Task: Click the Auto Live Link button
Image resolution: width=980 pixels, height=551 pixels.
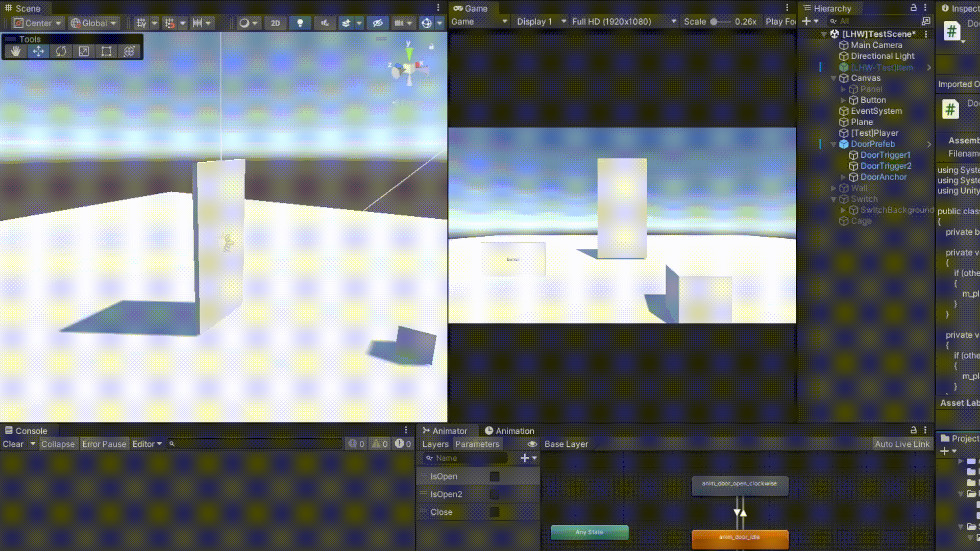Action: pos(902,444)
